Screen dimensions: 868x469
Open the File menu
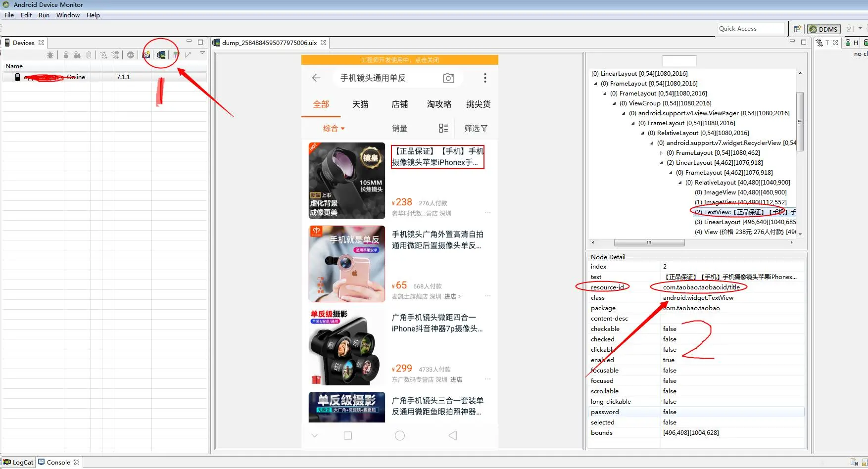(x=9, y=15)
